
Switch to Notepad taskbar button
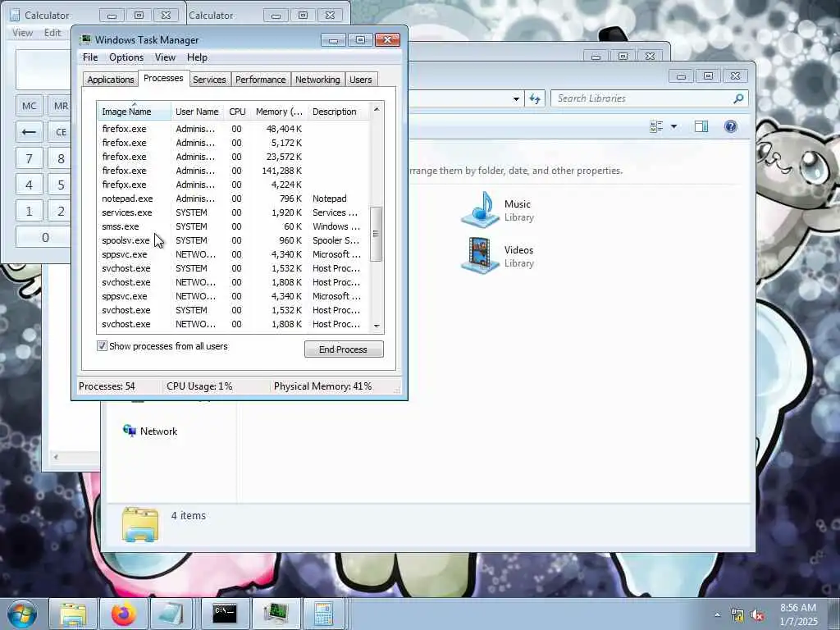171,614
